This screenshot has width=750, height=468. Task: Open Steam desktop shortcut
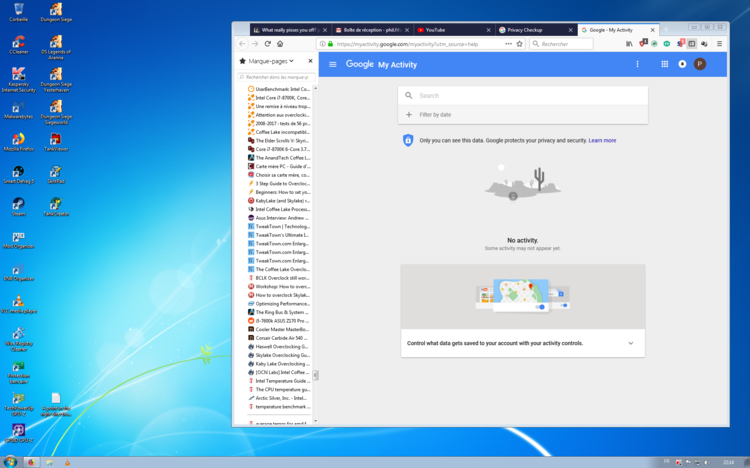19,207
